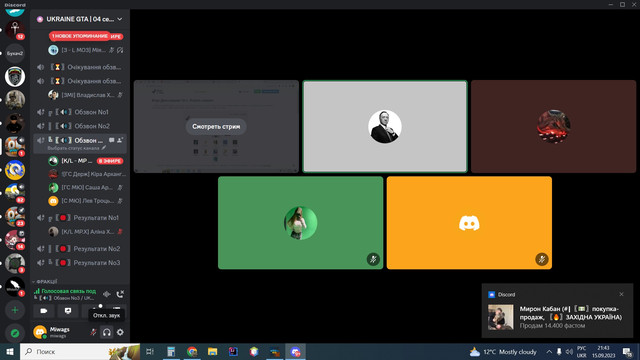Open chat icon of current Обзвон channel

[x=111, y=140]
